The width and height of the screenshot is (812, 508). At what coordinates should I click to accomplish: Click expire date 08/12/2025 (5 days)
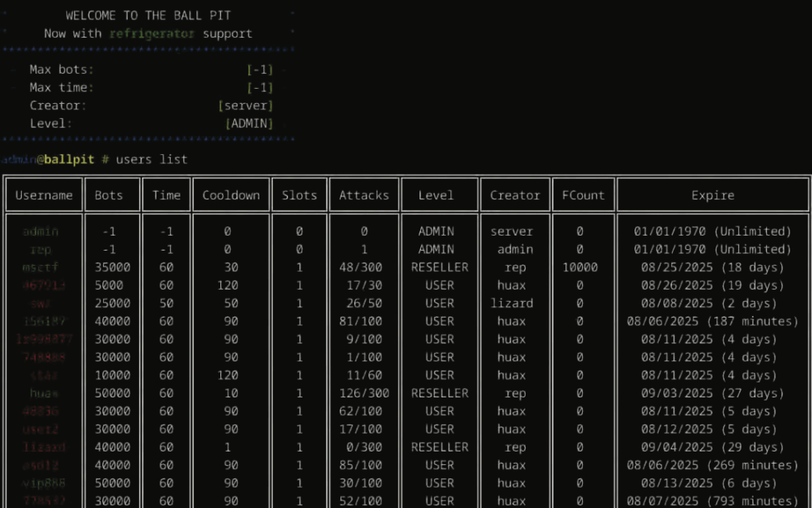tap(710, 430)
